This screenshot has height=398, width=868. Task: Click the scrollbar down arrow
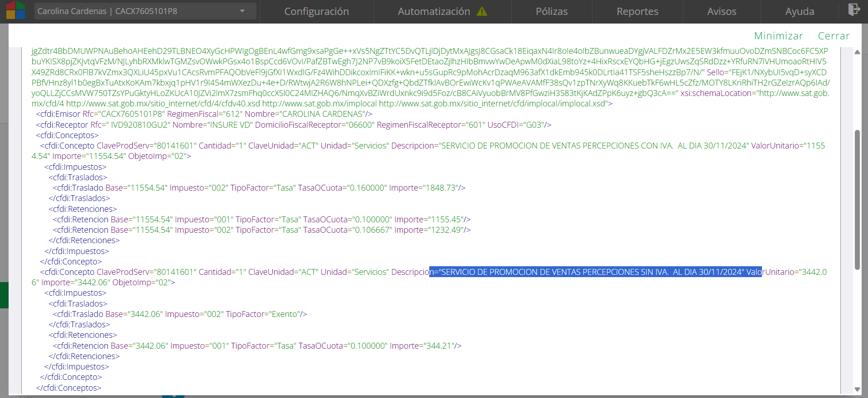pos(857,389)
